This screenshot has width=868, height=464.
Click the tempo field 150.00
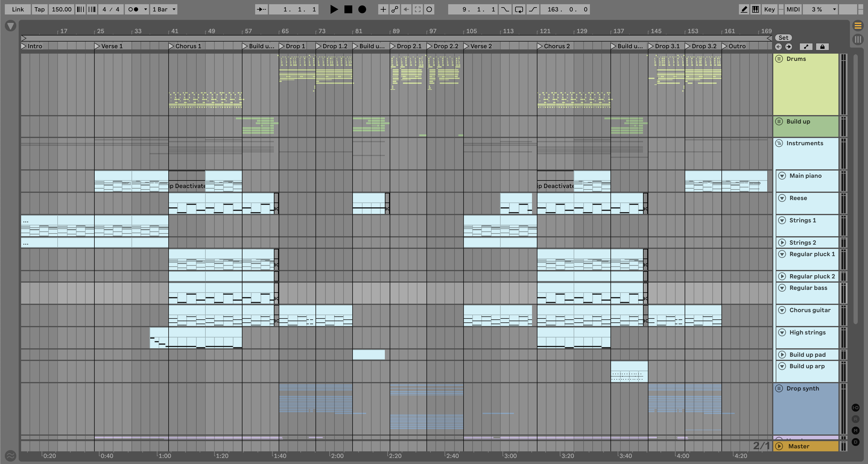(61, 9)
